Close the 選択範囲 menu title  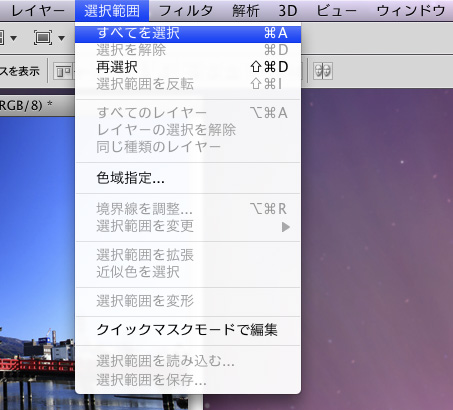(112, 11)
